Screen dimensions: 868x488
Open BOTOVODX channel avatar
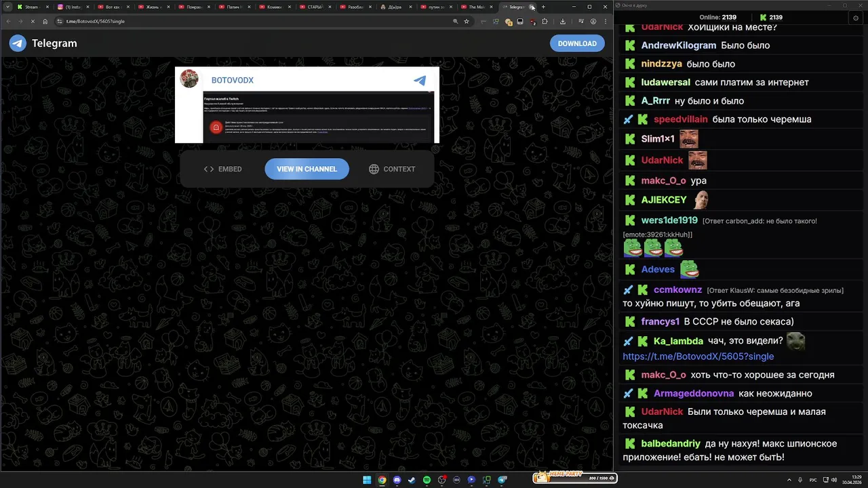tap(189, 79)
